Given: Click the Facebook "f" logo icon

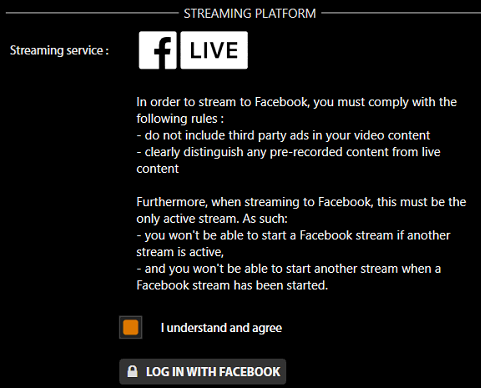Looking at the screenshot, I should (x=158, y=50).
